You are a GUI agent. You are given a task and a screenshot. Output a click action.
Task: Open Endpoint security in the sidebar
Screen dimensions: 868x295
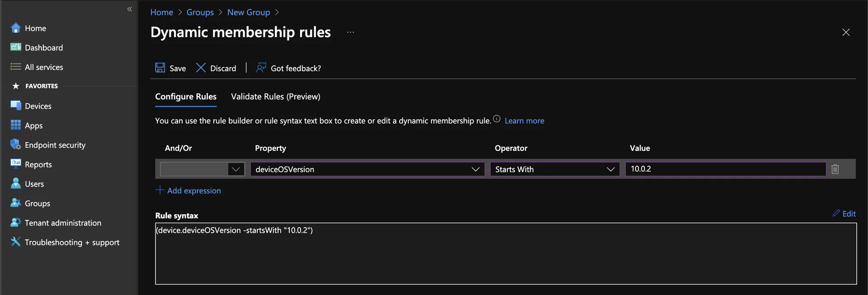55,145
